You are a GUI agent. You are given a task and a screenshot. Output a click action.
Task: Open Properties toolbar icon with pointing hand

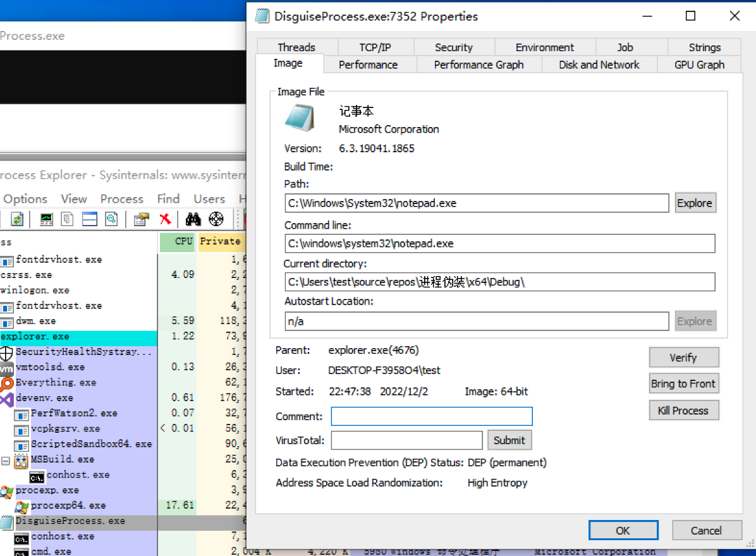(141, 219)
